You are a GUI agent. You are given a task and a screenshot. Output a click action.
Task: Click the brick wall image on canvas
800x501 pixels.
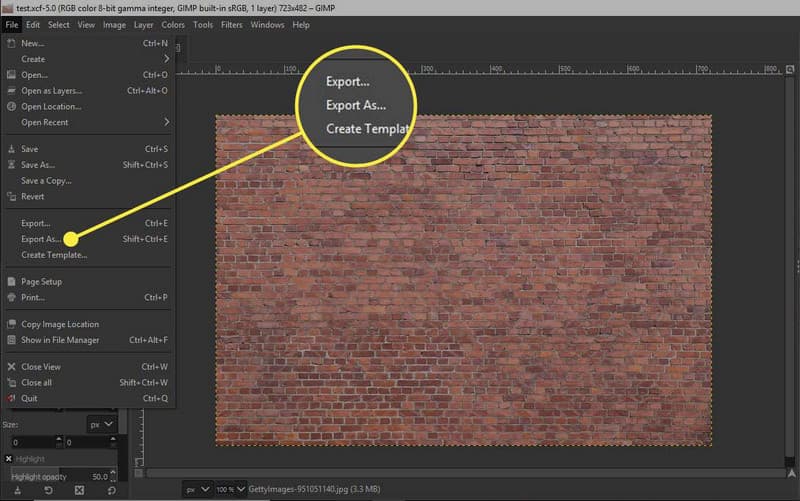click(463, 280)
